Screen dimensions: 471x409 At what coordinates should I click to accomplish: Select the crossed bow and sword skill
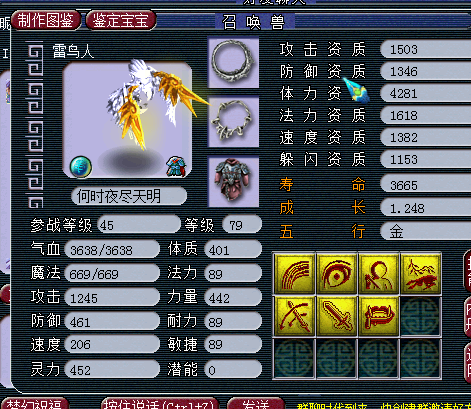click(x=294, y=316)
